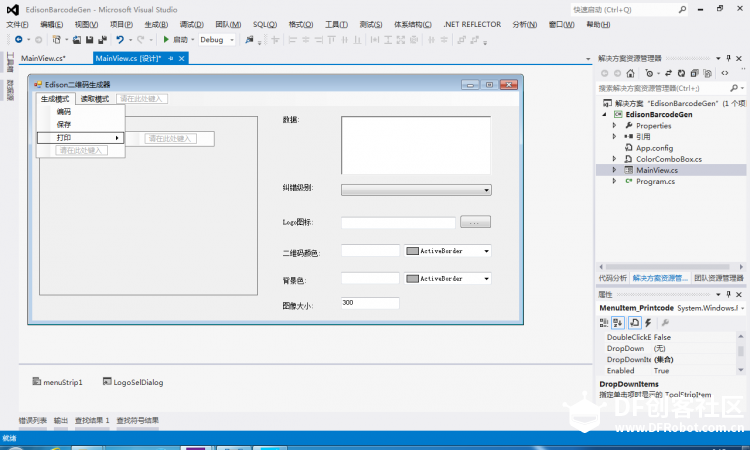Click the single-disk Save toolbar icon
750x450 pixels.
click(89, 40)
